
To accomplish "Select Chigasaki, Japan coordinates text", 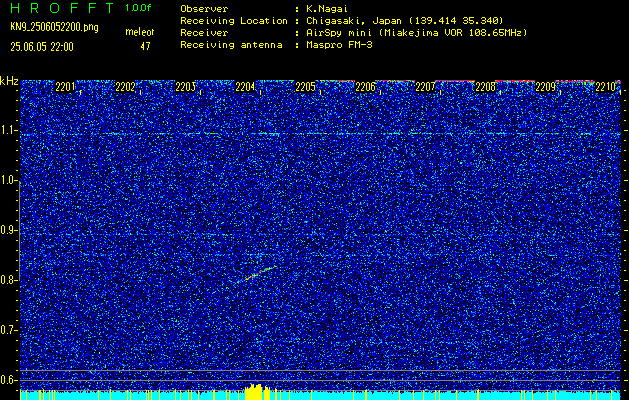I will click(x=404, y=21).
